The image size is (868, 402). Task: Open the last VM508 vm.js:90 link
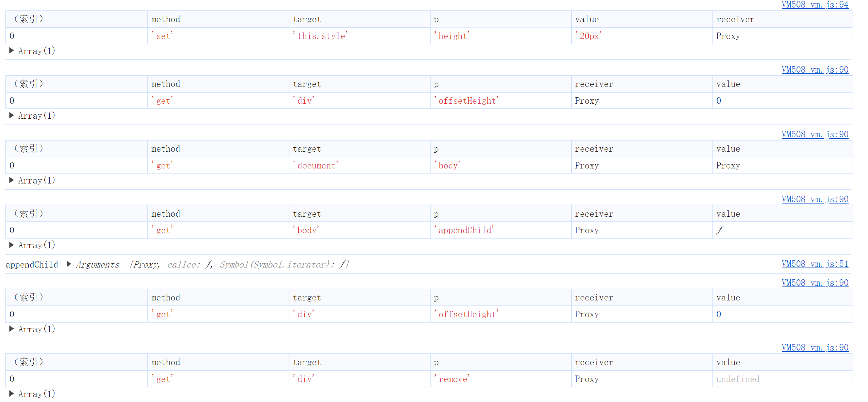814,347
